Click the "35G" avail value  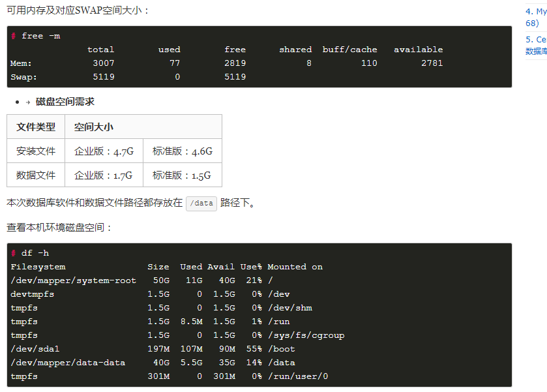coord(227,363)
